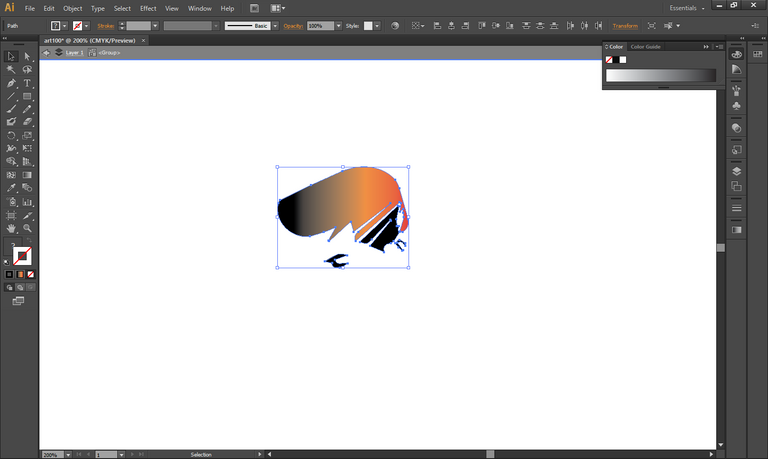The image size is (768, 459).
Task: Open the Object menu
Action: point(72,8)
